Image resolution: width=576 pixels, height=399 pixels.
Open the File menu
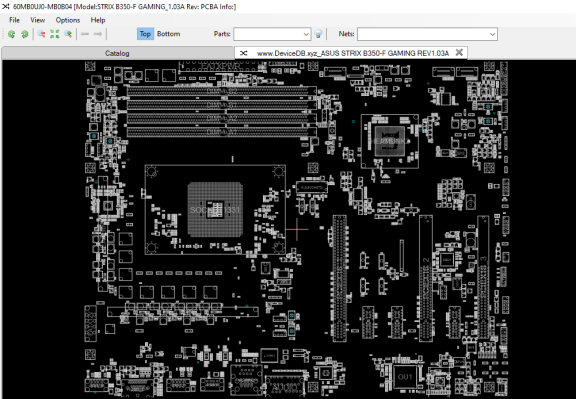pyautogui.click(x=14, y=20)
